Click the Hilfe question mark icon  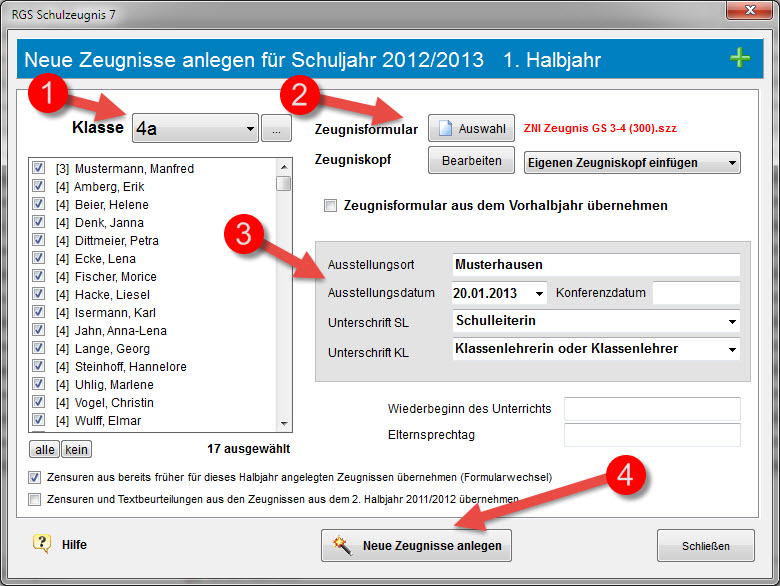point(42,544)
